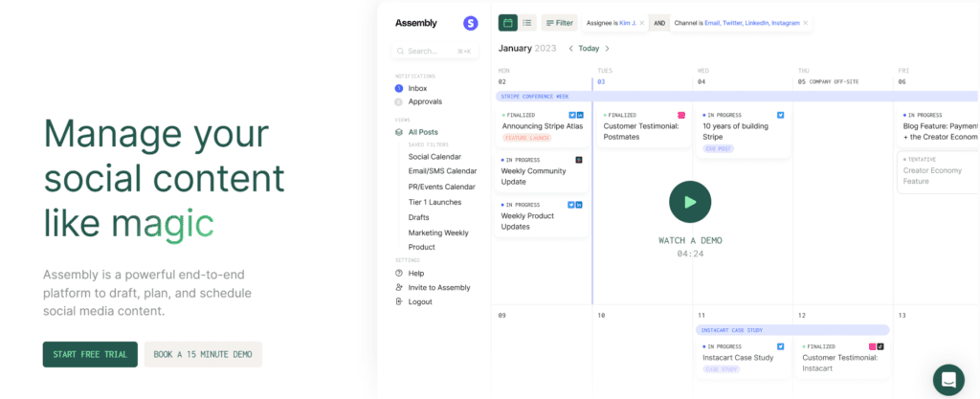
Task: Click the Feature Launch tag
Action: pyautogui.click(x=527, y=138)
